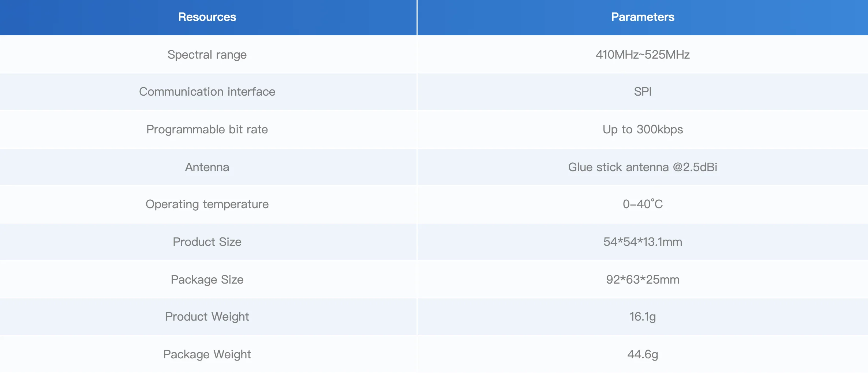Select the Package Size label
868x373 pixels.
click(207, 280)
